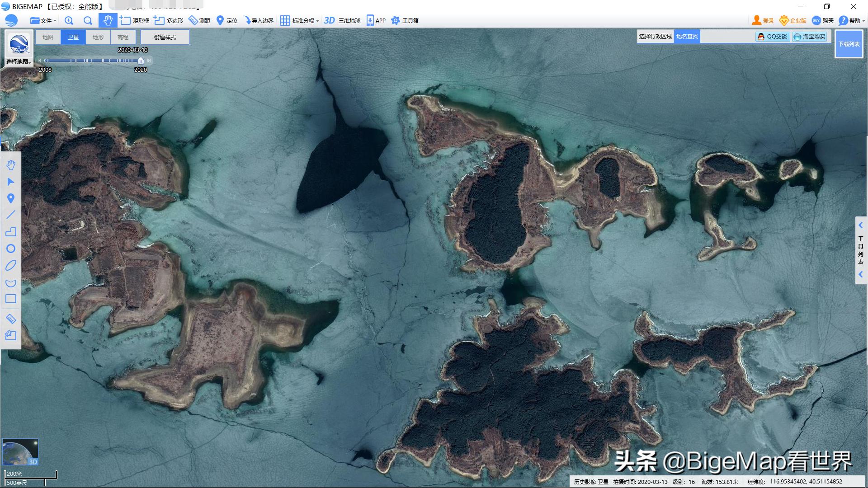Viewport: 868px width, 488px height.
Task: Select the circle drawing tool in sidebar
Action: (11, 249)
